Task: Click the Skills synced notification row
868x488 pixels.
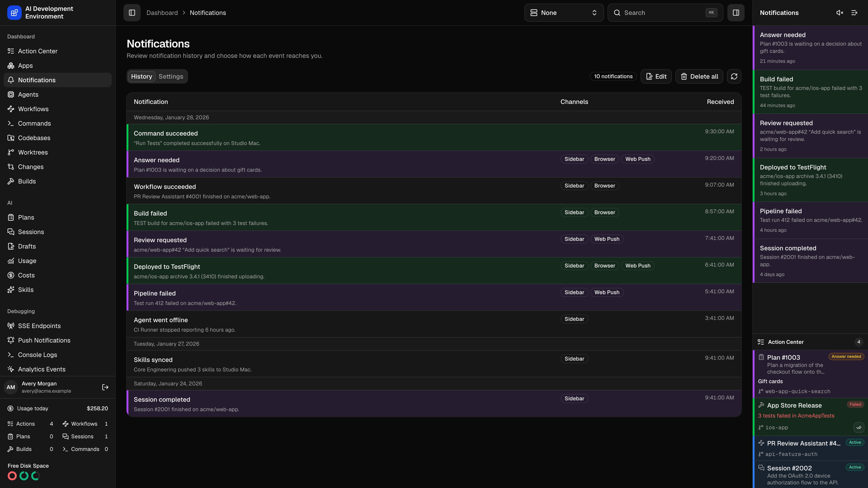Action: pyautogui.click(x=434, y=364)
